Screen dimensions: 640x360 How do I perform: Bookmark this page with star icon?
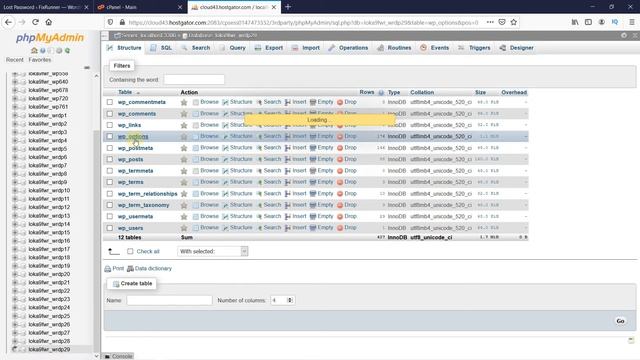coord(513,22)
